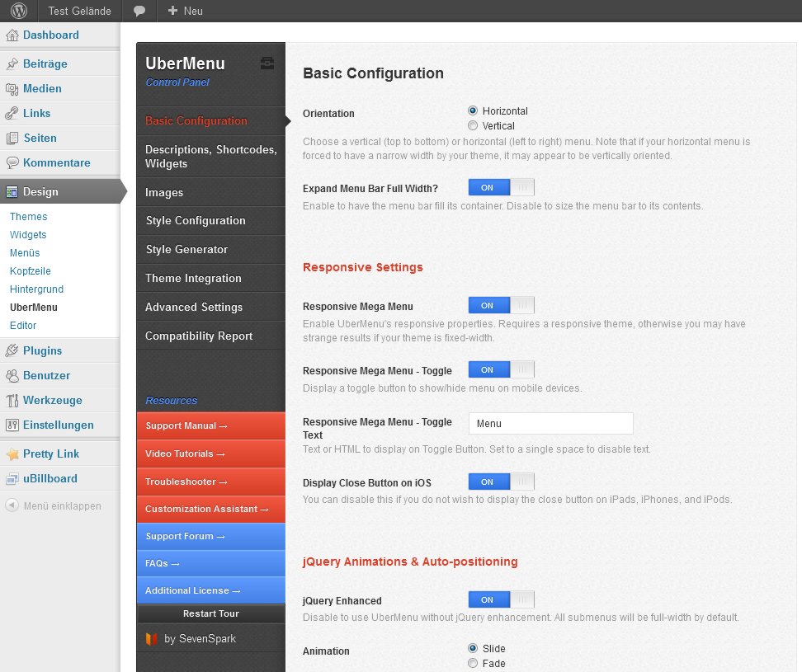Select Vertical orientation radio button
This screenshot has width=802, height=672.
(473, 125)
